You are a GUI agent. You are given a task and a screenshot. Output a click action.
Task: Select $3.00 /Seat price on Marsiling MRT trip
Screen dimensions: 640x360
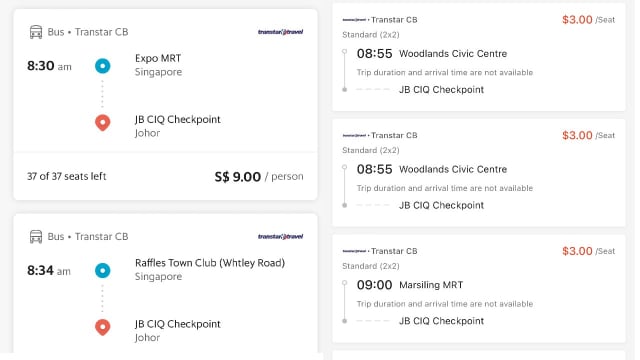588,251
